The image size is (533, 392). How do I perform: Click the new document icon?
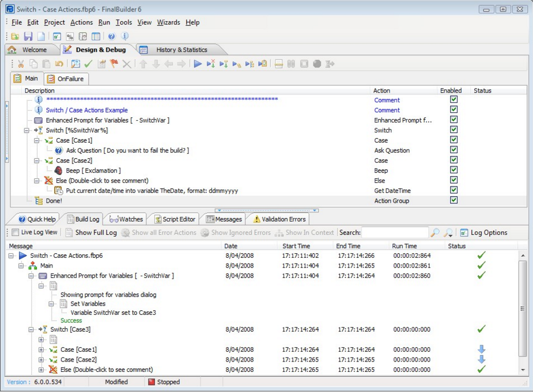[x=41, y=36]
